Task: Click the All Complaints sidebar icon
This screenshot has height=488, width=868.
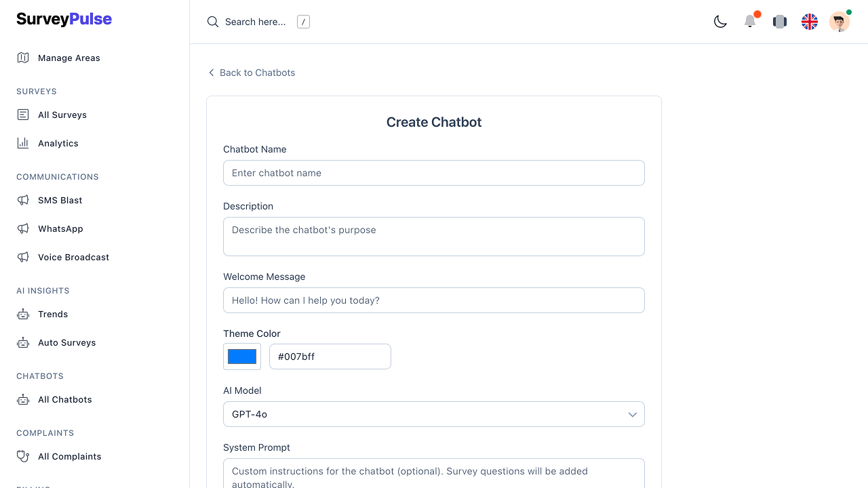Action: [23, 456]
